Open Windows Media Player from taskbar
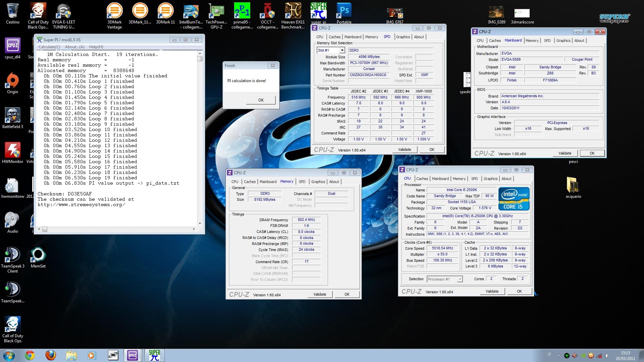Screen dimensions: 644x362 92,355
